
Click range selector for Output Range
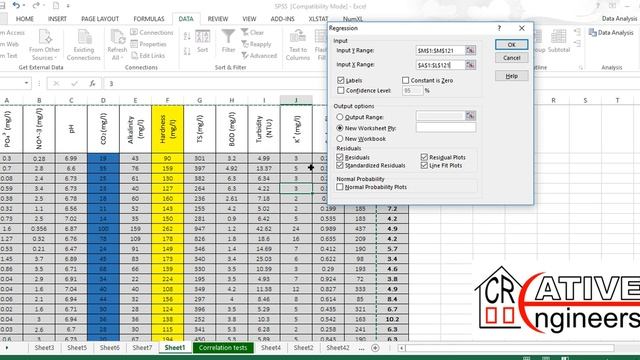(470, 116)
